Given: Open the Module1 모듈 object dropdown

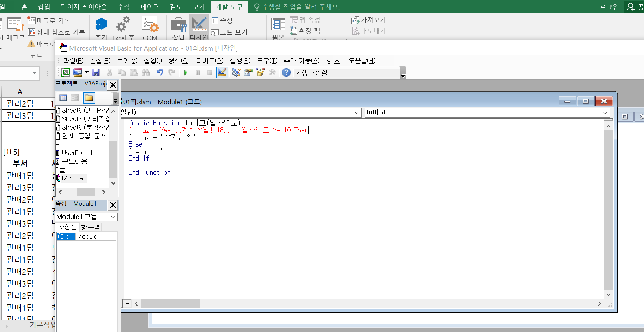Looking at the screenshot, I should point(113,217).
